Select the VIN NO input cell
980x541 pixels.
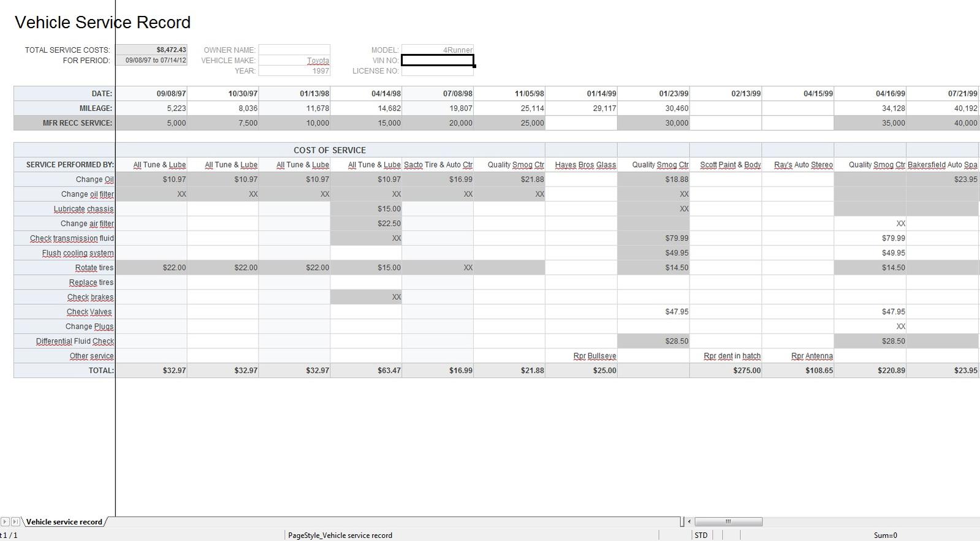[438, 60]
